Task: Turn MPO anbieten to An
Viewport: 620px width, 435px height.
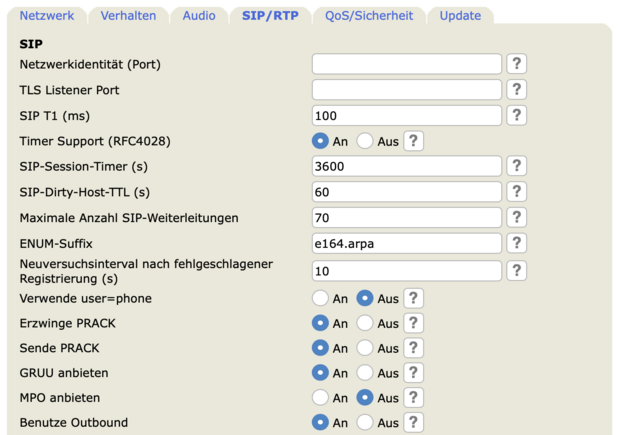Action: 320,398
